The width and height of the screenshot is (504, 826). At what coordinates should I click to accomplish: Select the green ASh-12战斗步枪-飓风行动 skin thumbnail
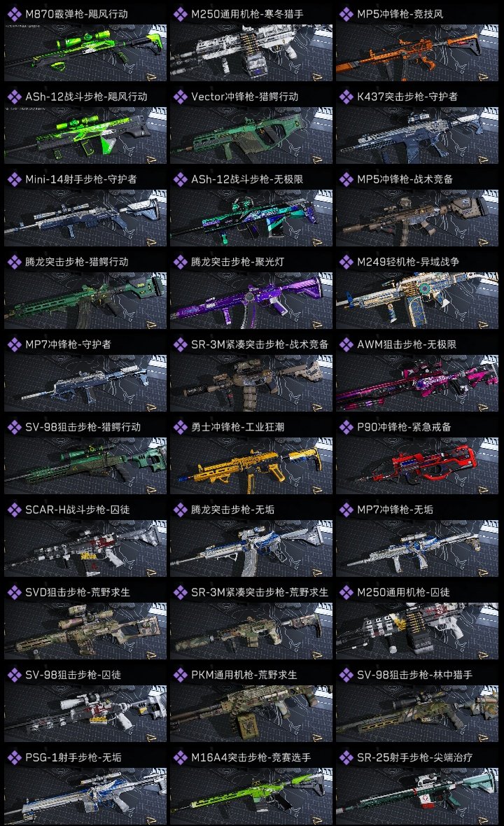pyautogui.click(x=85, y=135)
